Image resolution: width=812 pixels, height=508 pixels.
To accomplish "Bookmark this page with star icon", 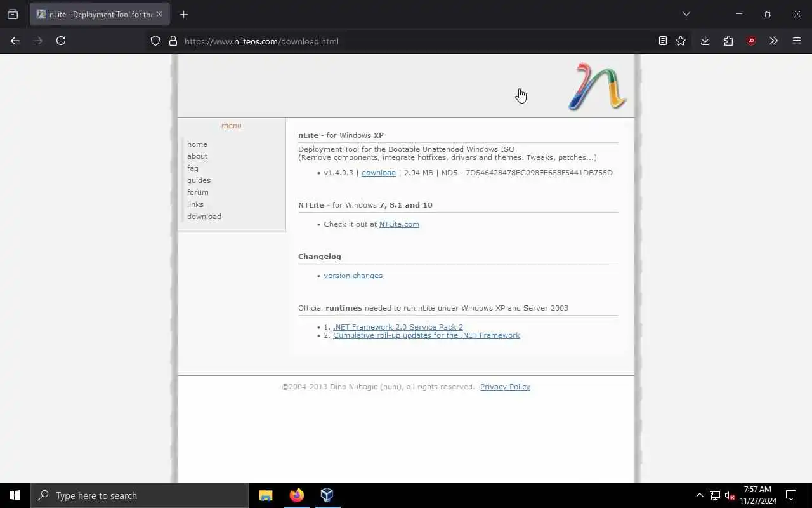I will pos(681,41).
